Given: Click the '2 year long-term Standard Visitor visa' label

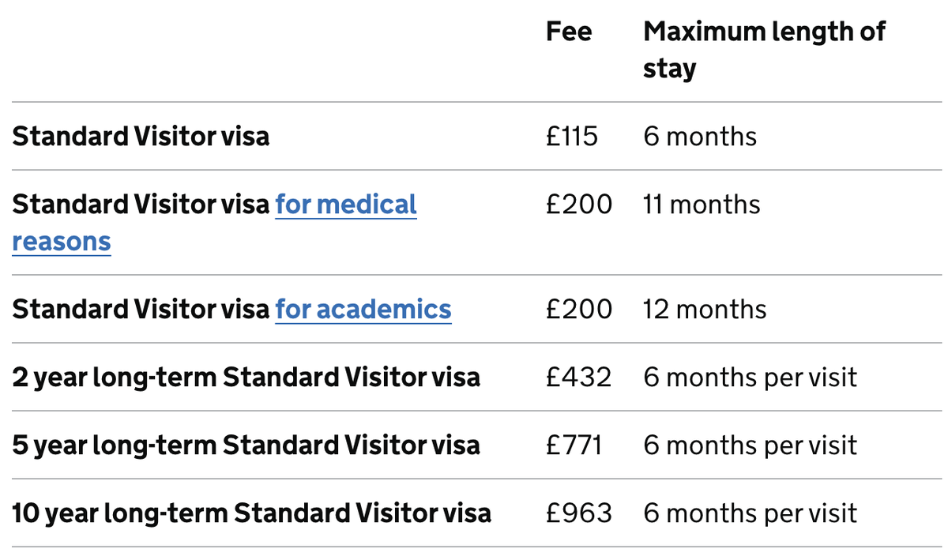Looking at the screenshot, I should [x=246, y=377].
